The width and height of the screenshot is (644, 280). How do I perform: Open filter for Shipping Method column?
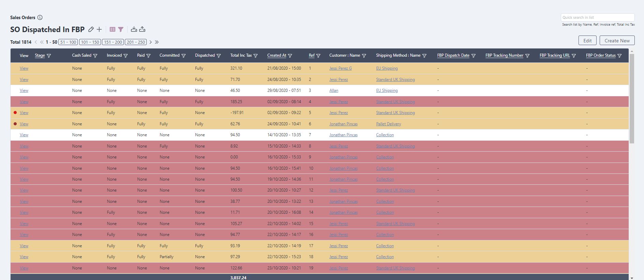[x=424, y=56]
